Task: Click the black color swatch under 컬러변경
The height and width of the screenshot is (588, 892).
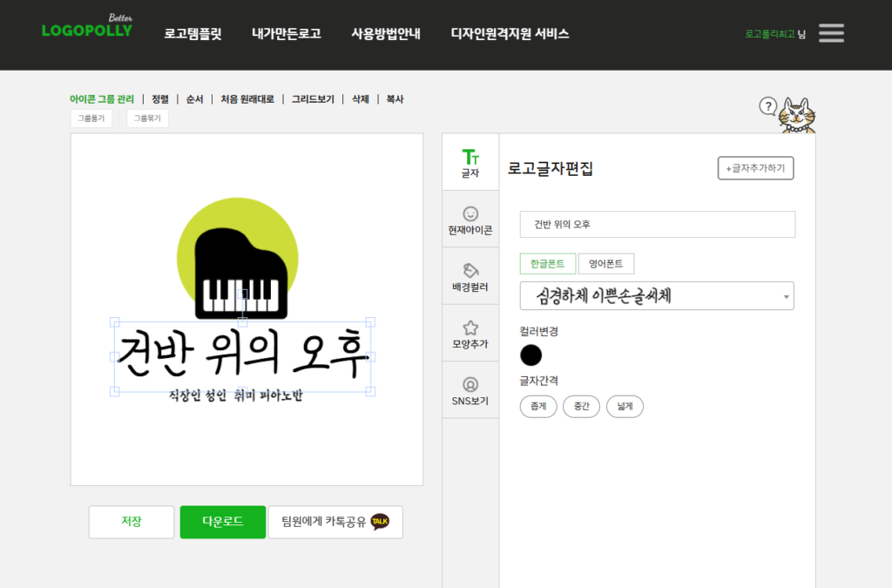Action: click(x=530, y=355)
